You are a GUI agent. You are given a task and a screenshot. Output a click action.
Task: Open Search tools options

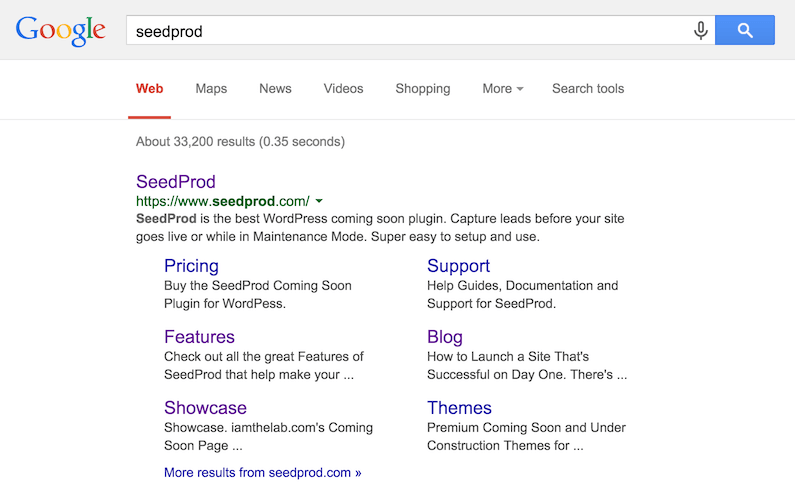588,88
